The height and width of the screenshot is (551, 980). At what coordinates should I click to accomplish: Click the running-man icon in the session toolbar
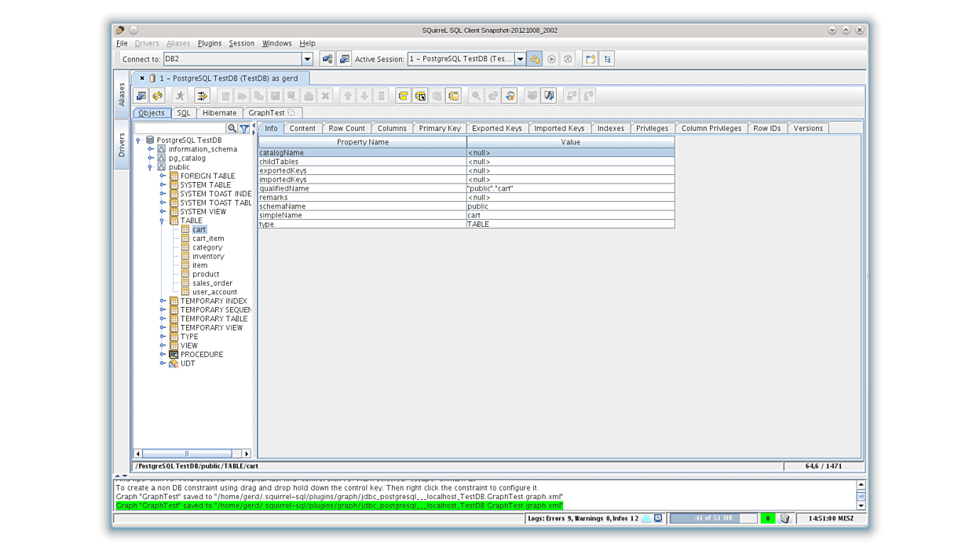tap(179, 95)
